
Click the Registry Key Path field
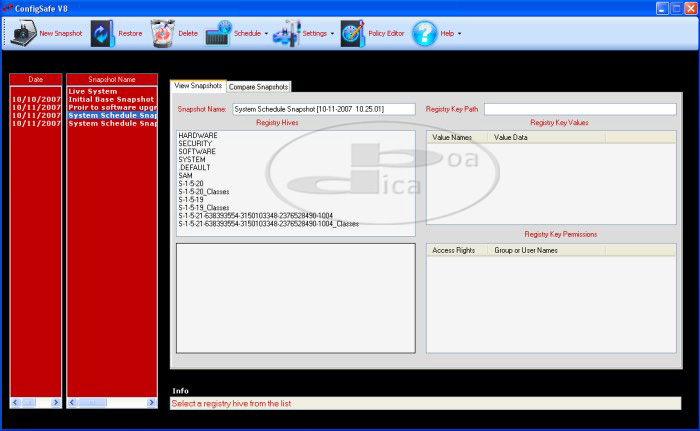coord(580,109)
